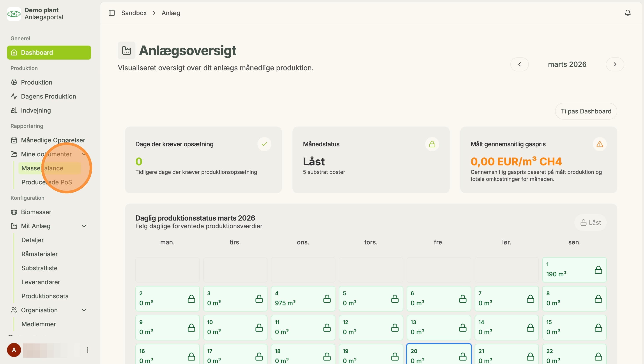This screenshot has width=644, height=364.
Task: Click the lock icon on day 20
Action: pyautogui.click(x=462, y=356)
